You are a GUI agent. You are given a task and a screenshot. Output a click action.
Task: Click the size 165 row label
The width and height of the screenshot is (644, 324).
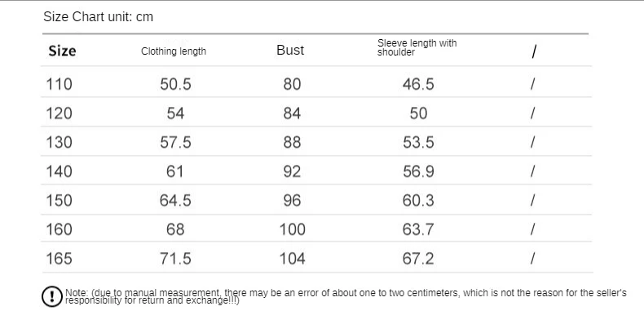(x=60, y=259)
